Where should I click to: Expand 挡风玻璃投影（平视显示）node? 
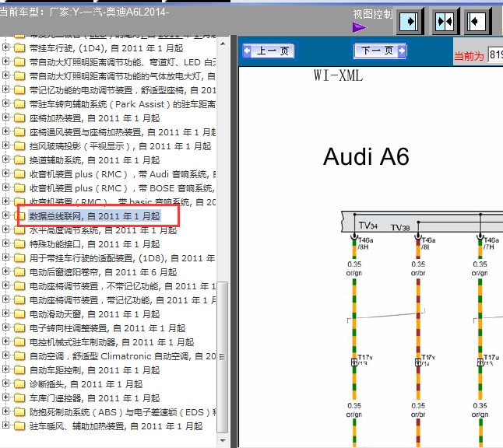pyautogui.click(x=5, y=145)
